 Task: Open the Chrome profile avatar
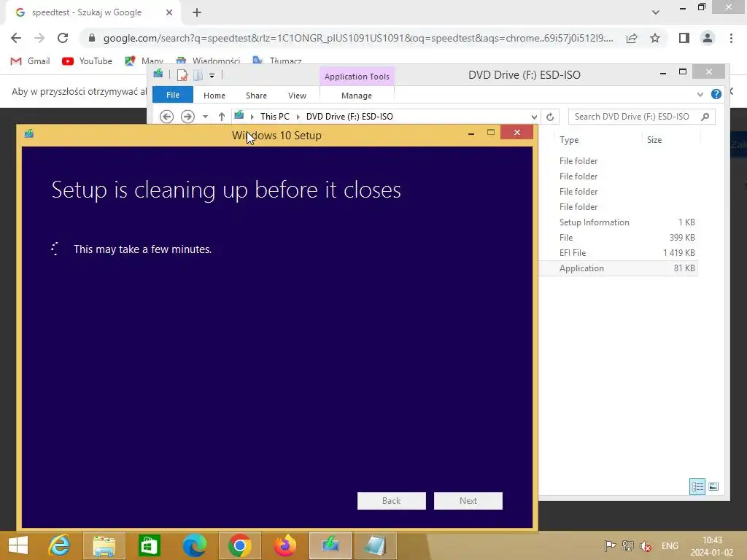tap(708, 38)
